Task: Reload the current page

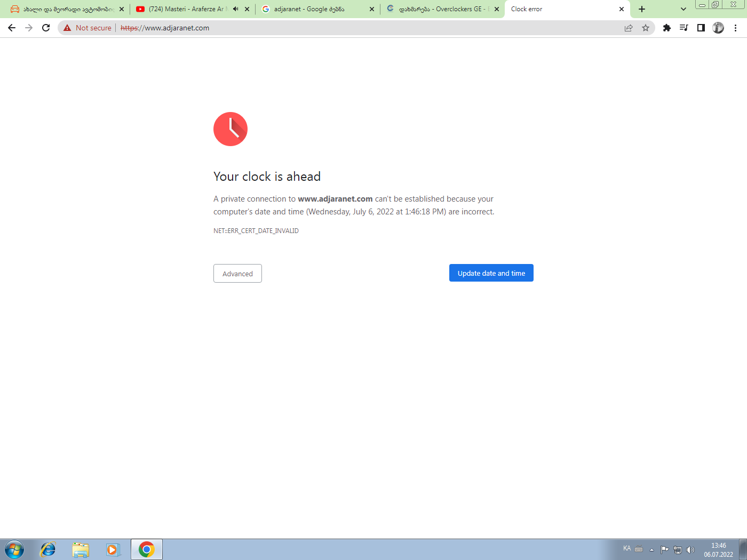Action: [x=46, y=28]
